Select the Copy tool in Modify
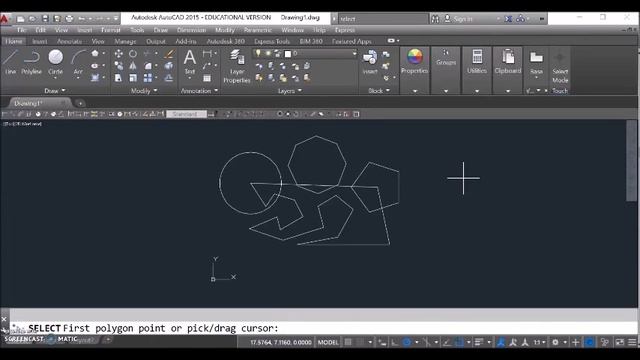This screenshot has width=640, height=360. click(x=118, y=66)
